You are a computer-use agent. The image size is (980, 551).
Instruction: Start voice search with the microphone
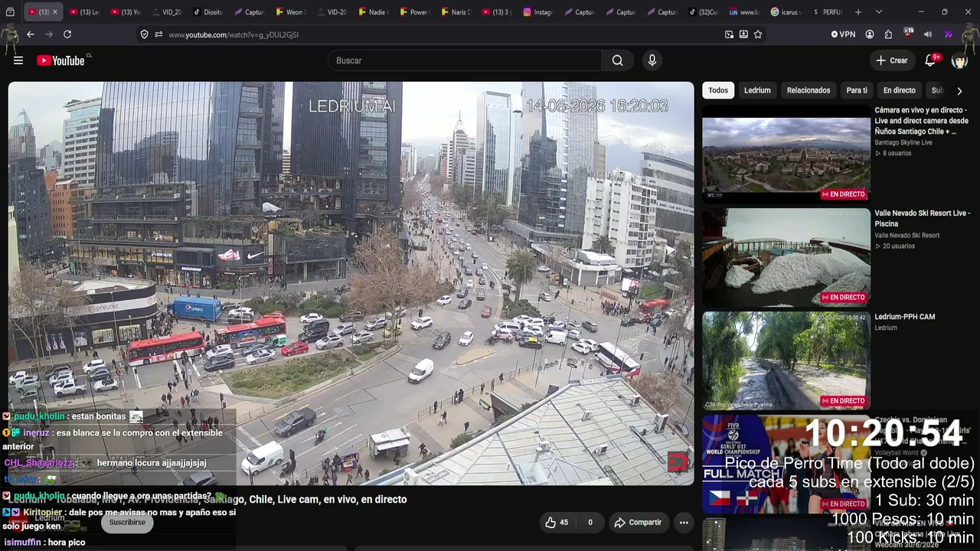(652, 60)
